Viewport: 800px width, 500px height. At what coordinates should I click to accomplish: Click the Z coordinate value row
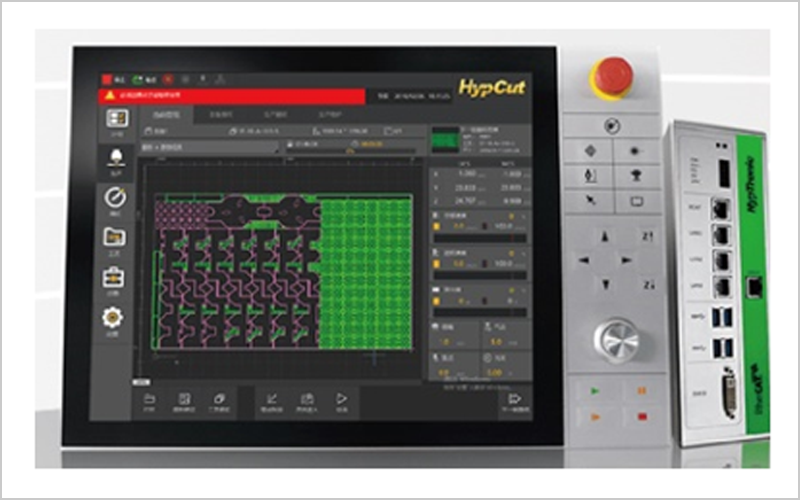coord(481,201)
